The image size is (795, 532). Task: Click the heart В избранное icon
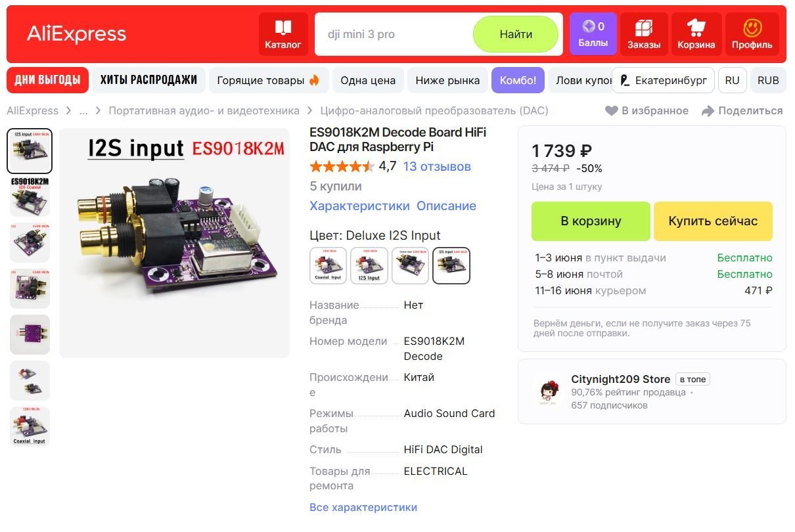click(x=611, y=111)
